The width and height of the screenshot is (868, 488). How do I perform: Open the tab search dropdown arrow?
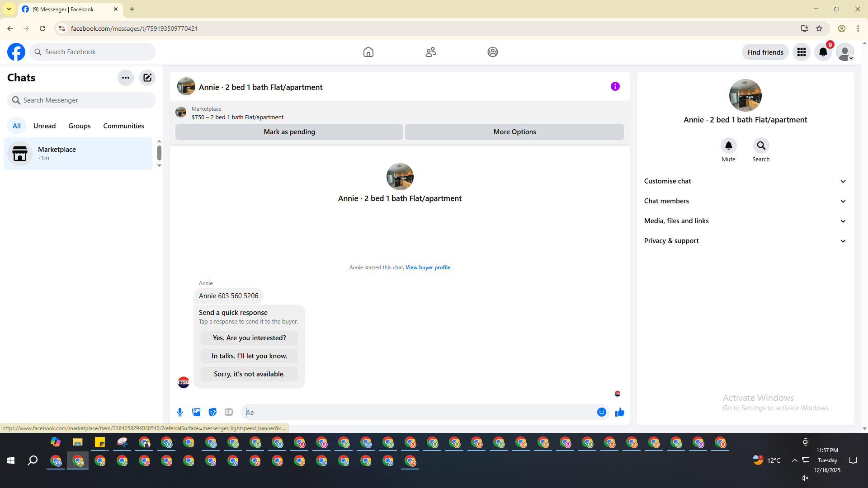point(9,9)
